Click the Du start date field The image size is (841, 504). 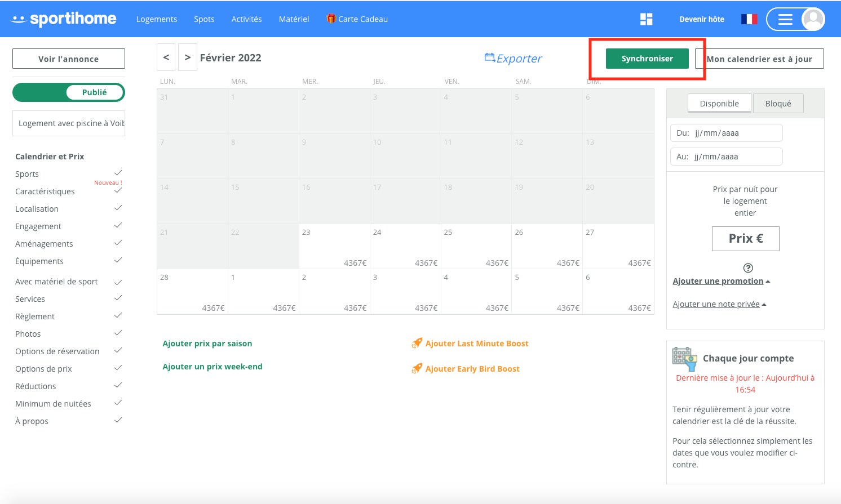click(x=727, y=133)
